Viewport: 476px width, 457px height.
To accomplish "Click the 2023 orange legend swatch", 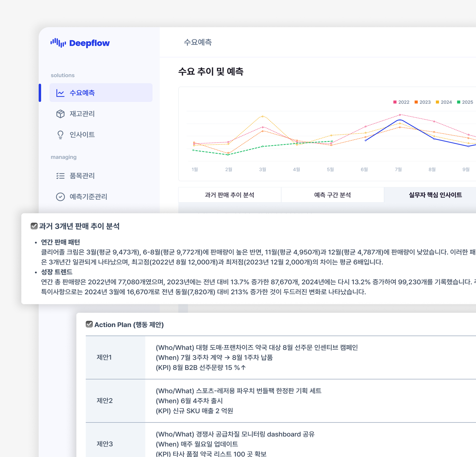I will tap(416, 102).
